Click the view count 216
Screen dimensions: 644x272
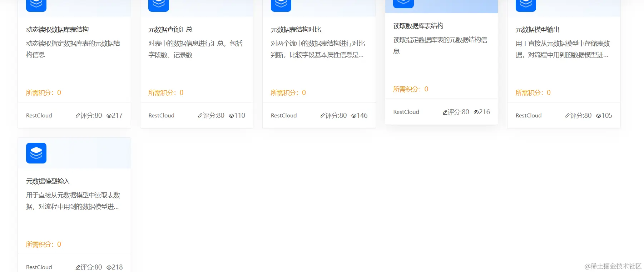[485, 112]
